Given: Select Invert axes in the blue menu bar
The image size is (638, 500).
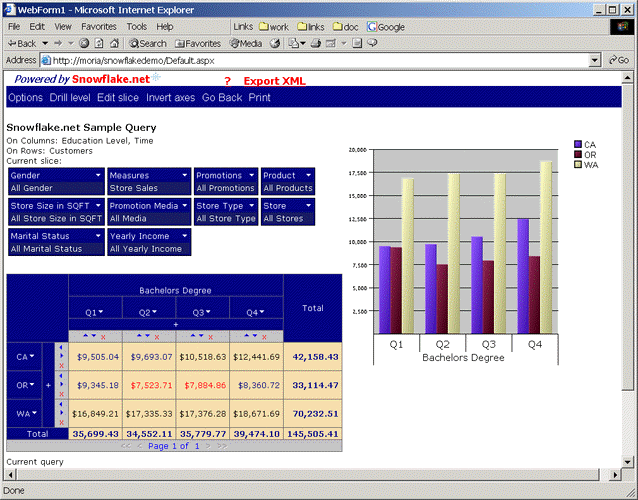Looking at the screenshot, I should point(170,98).
